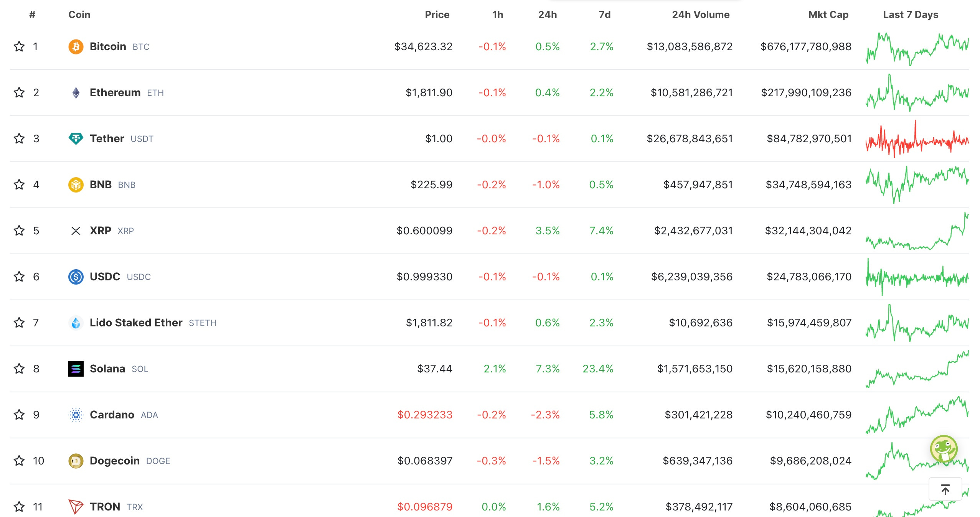Click the Cardano logo icon
Screen dimensions: 980x517
click(76, 415)
